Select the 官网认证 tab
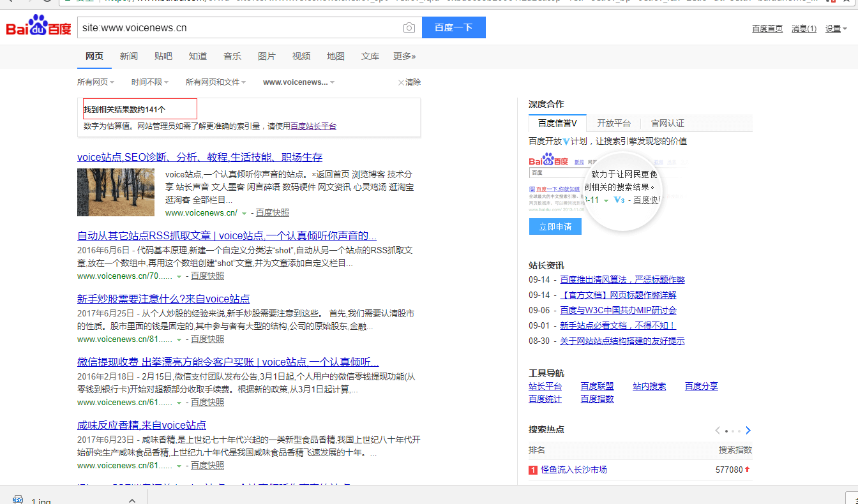The image size is (858, 504). pos(668,124)
